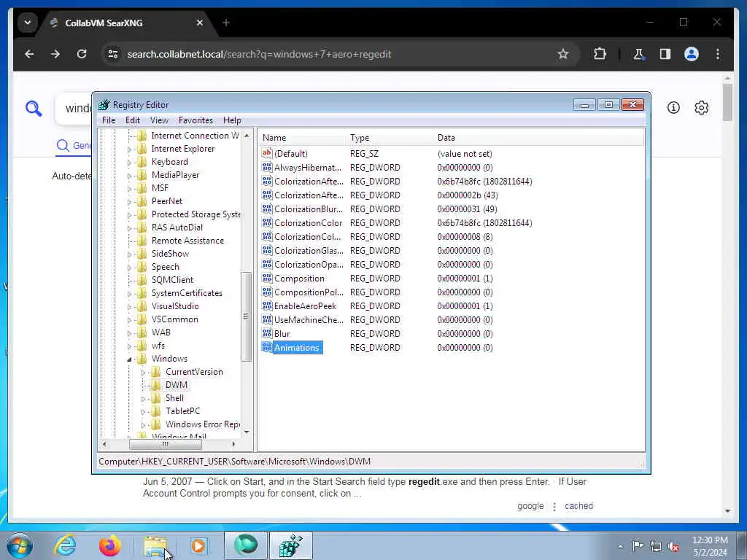Click the SearXNG magnifier search icon
This screenshot has width=747, height=560.
pyautogui.click(x=34, y=108)
